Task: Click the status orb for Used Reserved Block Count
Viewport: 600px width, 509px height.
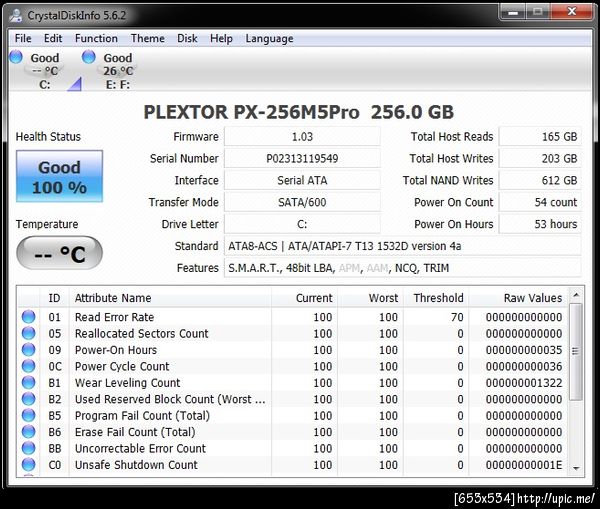Action: pos(28,399)
